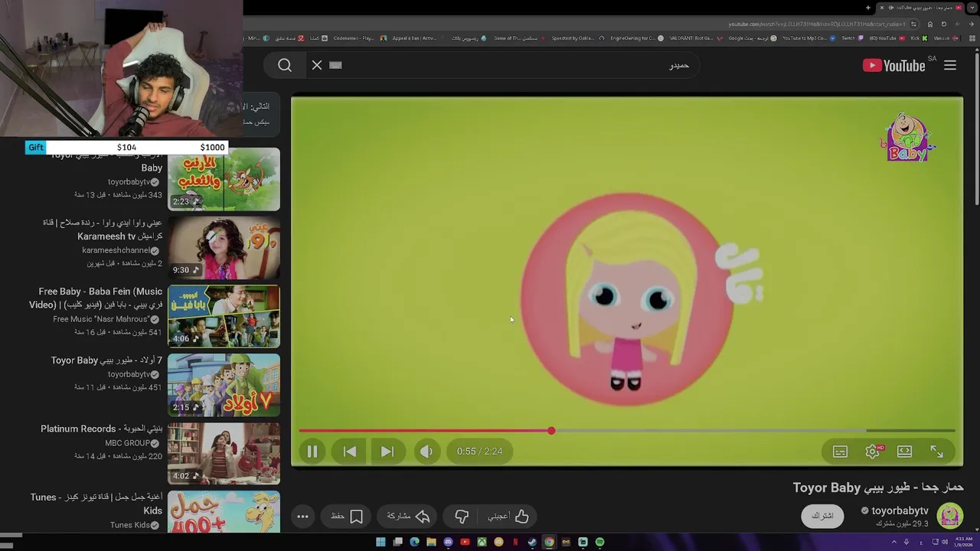Open the 7 أولاد video thumbnail
This screenshot has height=551, width=980.
click(224, 385)
